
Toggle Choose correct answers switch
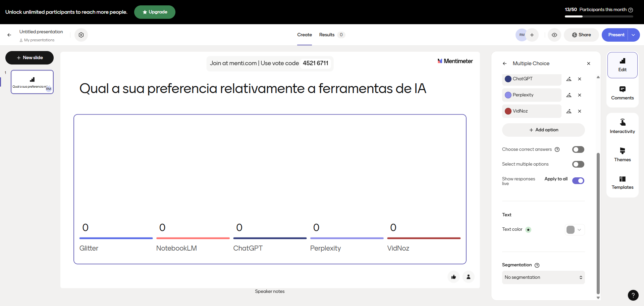tap(578, 149)
